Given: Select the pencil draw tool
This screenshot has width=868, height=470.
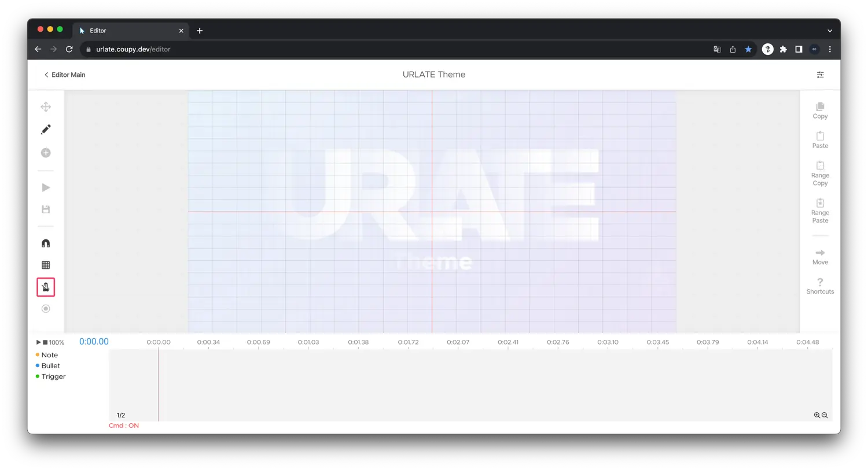Looking at the screenshot, I should 46,129.
